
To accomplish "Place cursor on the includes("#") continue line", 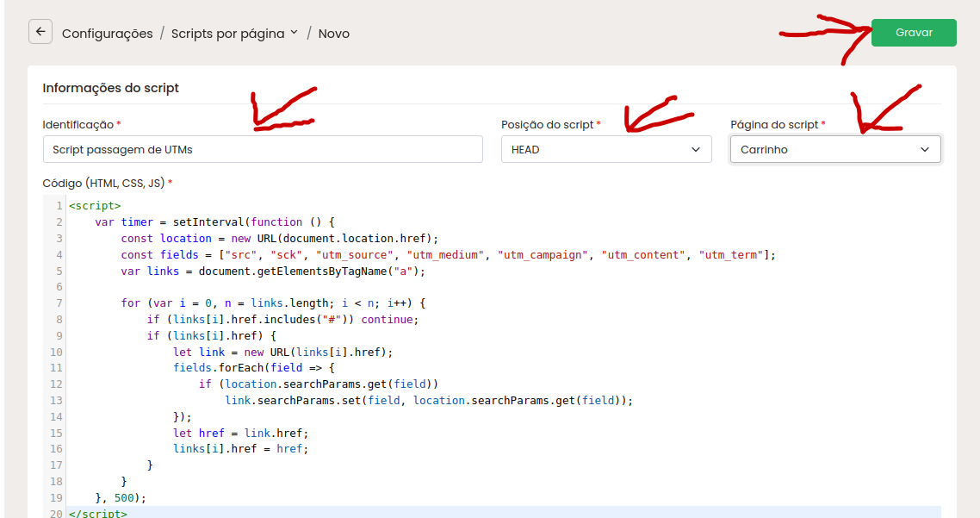I will pyautogui.click(x=282, y=319).
